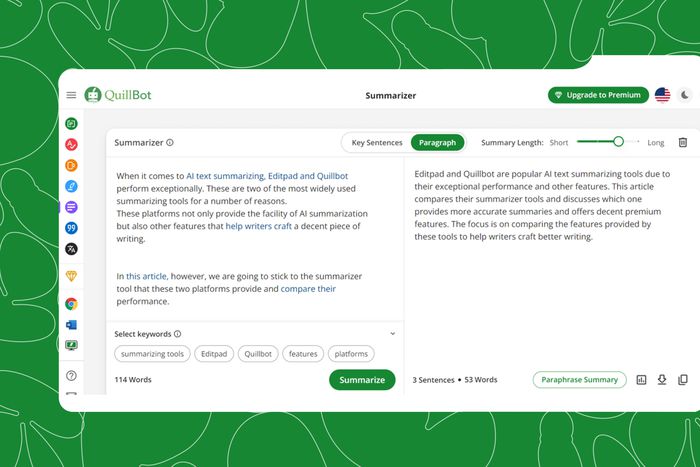Screen dimensions: 700x467
Task: Select the Paragraph summary mode
Action: [437, 142]
